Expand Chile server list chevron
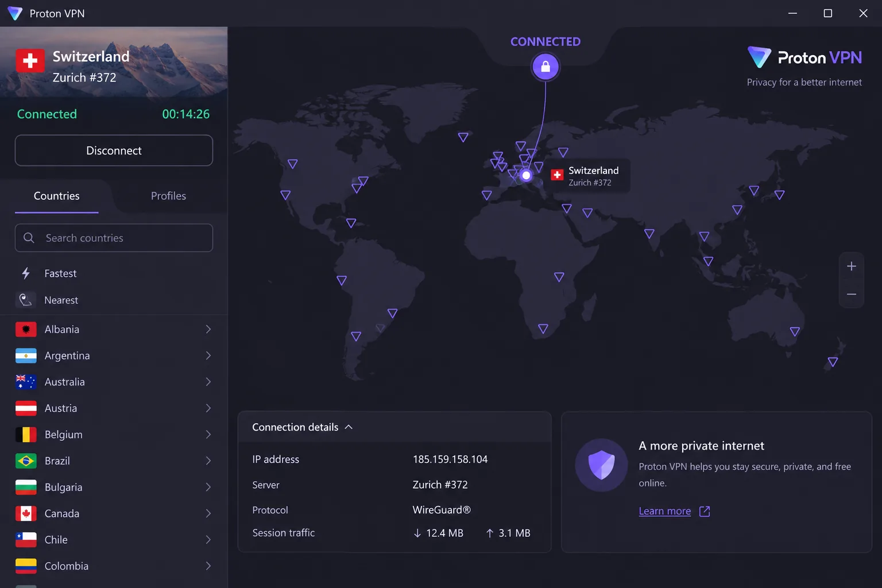The height and width of the screenshot is (588, 882). 208,540
